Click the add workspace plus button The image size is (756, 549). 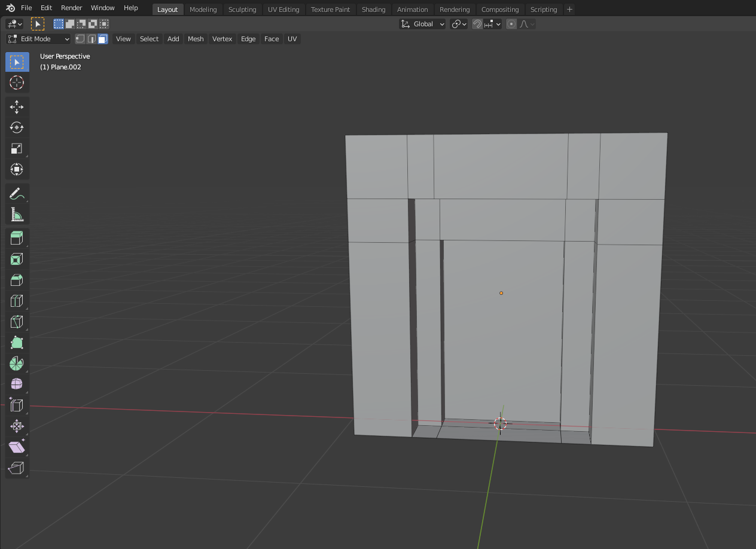click(x=569, y=9)
